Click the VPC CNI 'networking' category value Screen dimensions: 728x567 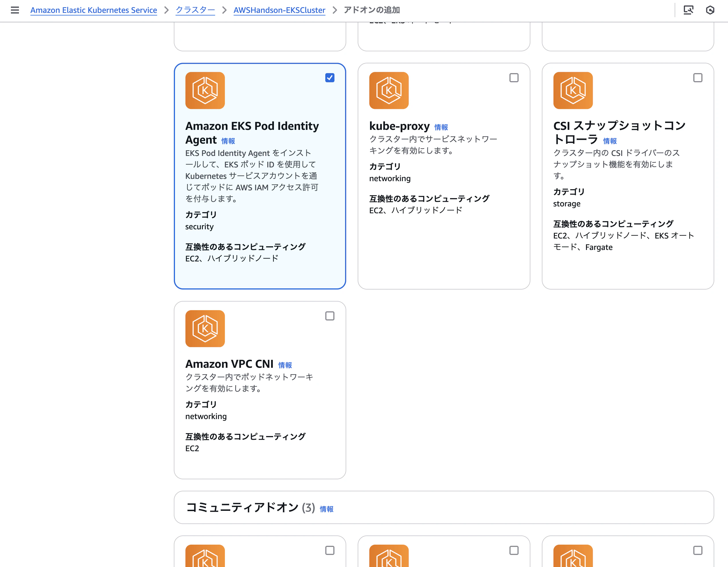206,416
